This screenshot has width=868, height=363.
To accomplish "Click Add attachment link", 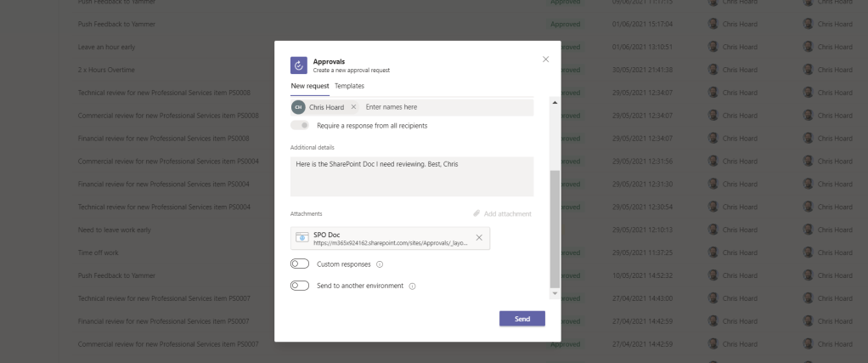I will [x=502, y=214].
